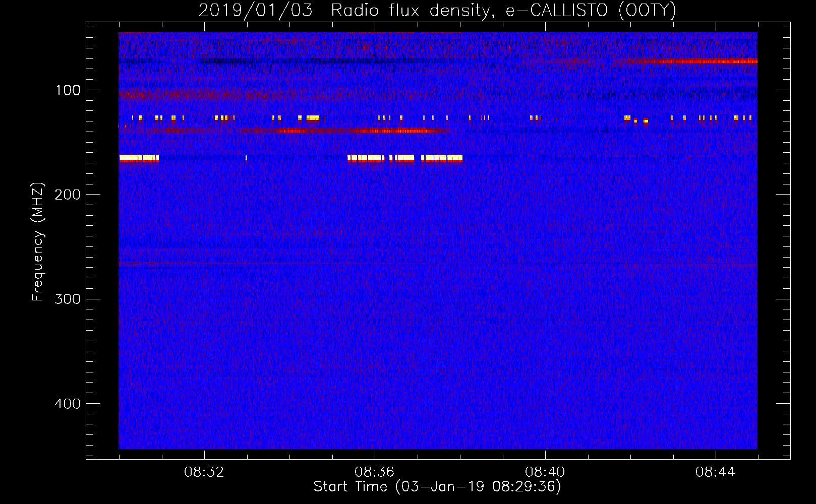Click the "08:44" time tick label

pos(716,472)
